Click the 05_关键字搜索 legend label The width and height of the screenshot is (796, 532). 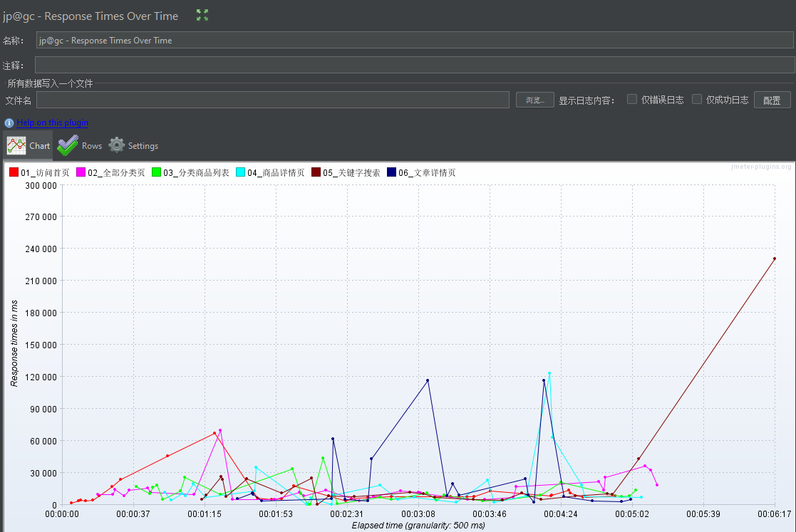351,172
